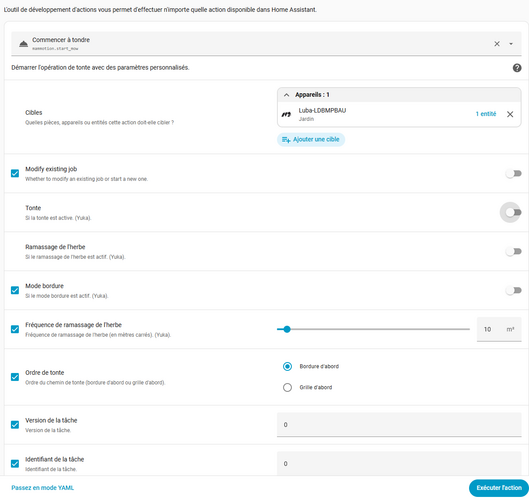
Task: Collapse the Appareils section chevron
Action: pyautogui.click(x=286, y=95)
